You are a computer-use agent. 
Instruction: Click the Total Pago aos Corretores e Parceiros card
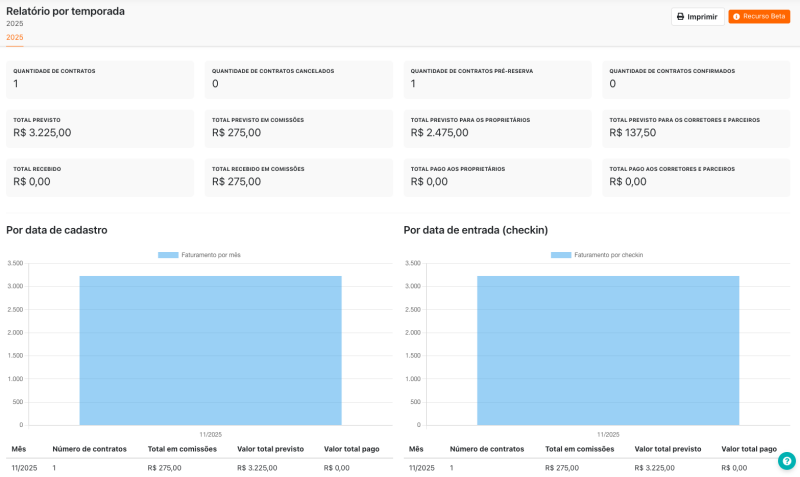tap(696, 177)
